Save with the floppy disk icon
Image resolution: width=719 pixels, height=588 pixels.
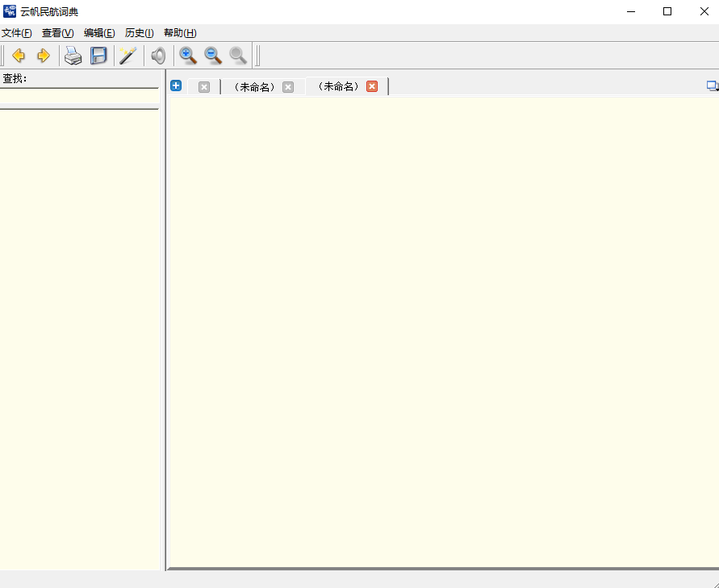click(x=98, y=56)
